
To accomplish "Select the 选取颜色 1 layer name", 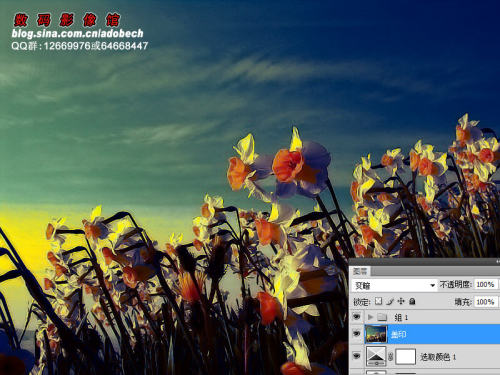I will click(x=438, y=357).
